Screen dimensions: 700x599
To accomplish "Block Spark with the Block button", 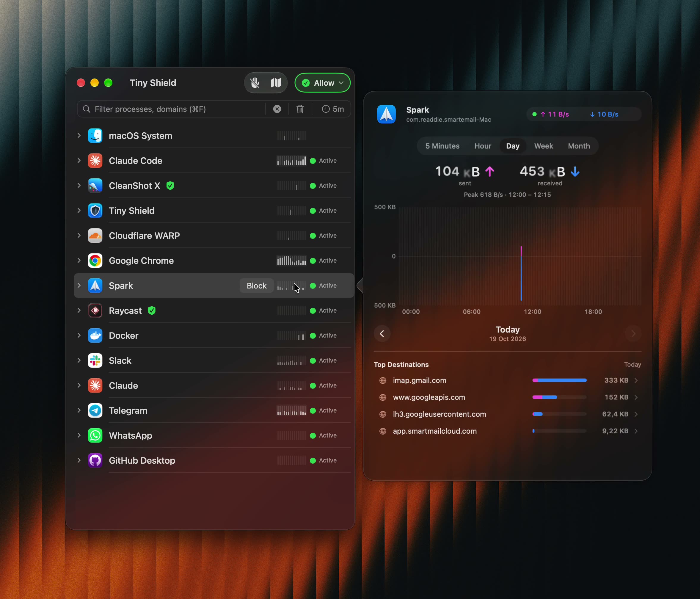I will click(x=256, y=286).
